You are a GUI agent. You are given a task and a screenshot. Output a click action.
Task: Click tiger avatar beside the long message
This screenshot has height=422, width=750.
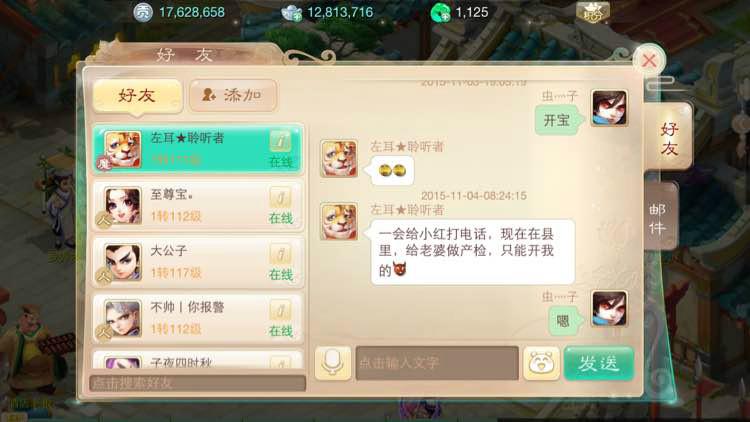coord(339,222)
